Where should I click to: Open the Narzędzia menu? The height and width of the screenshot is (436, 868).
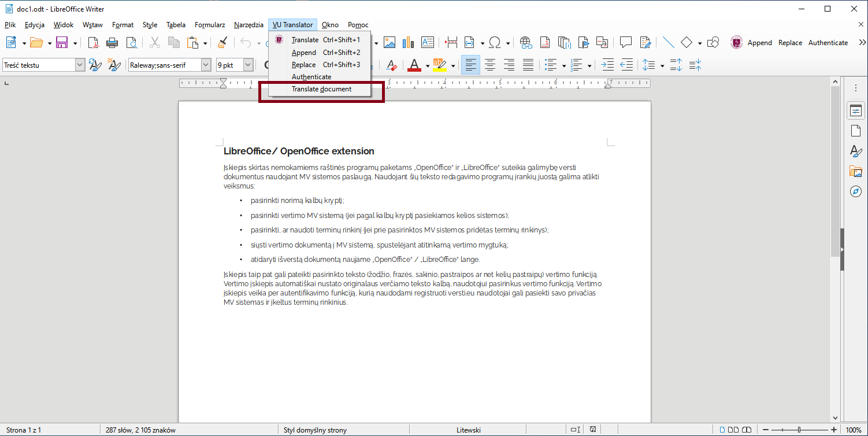[x=248, y=25]
